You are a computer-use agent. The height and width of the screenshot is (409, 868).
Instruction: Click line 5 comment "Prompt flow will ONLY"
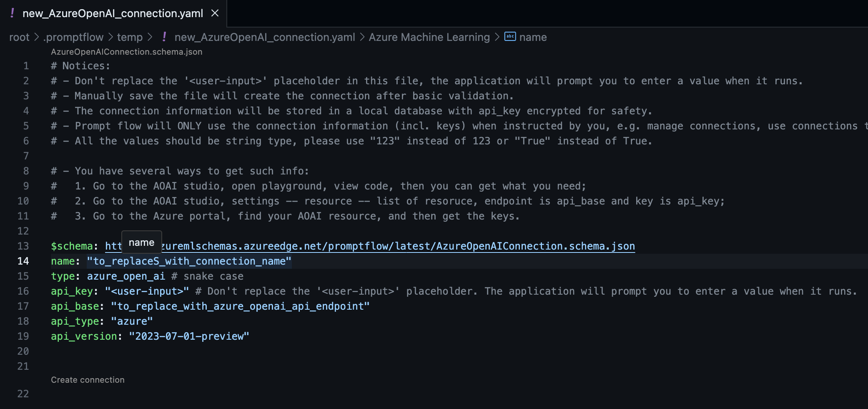pos(459,126)
